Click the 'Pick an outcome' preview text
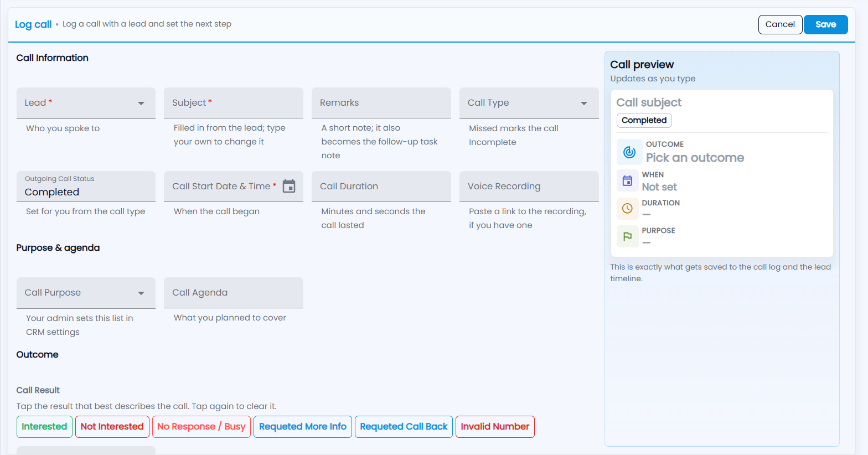868x455 pixels. pyautogui.click(x=695, y=158)
